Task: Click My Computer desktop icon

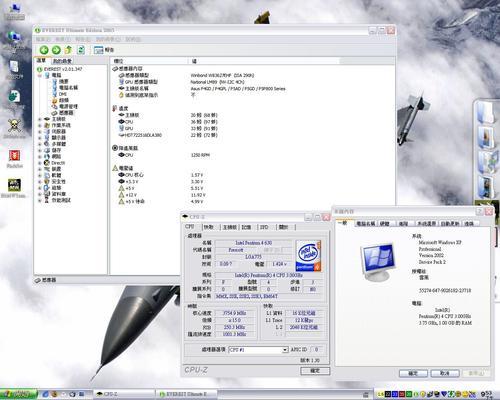Action: coord(14,11)
